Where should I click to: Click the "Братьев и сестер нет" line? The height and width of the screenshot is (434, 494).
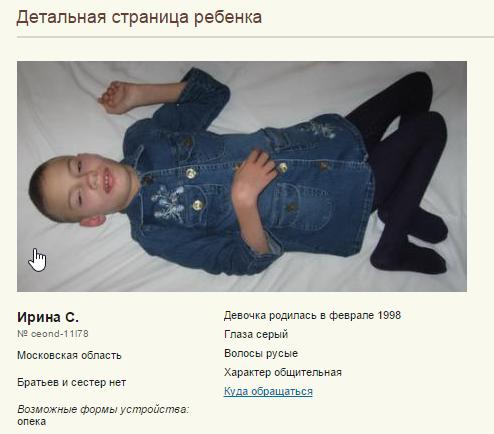pyautogui.click(x=72, y=382)
